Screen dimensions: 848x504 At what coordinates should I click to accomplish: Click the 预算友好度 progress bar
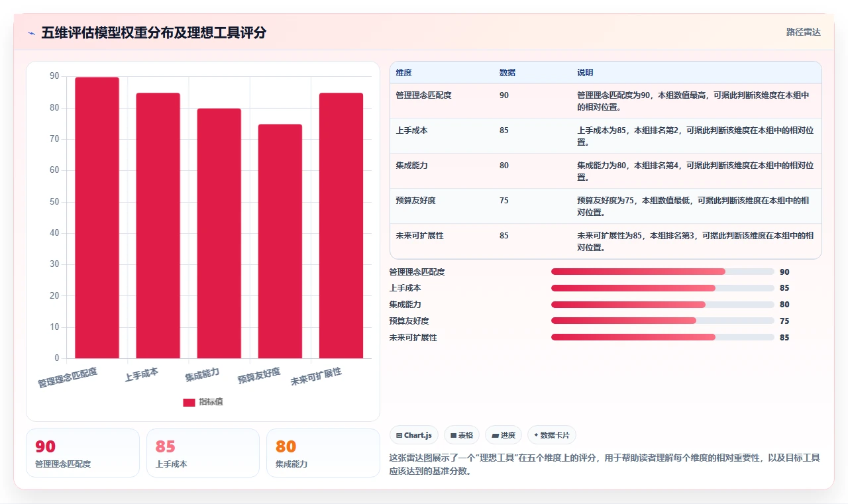tap(662, 321)
